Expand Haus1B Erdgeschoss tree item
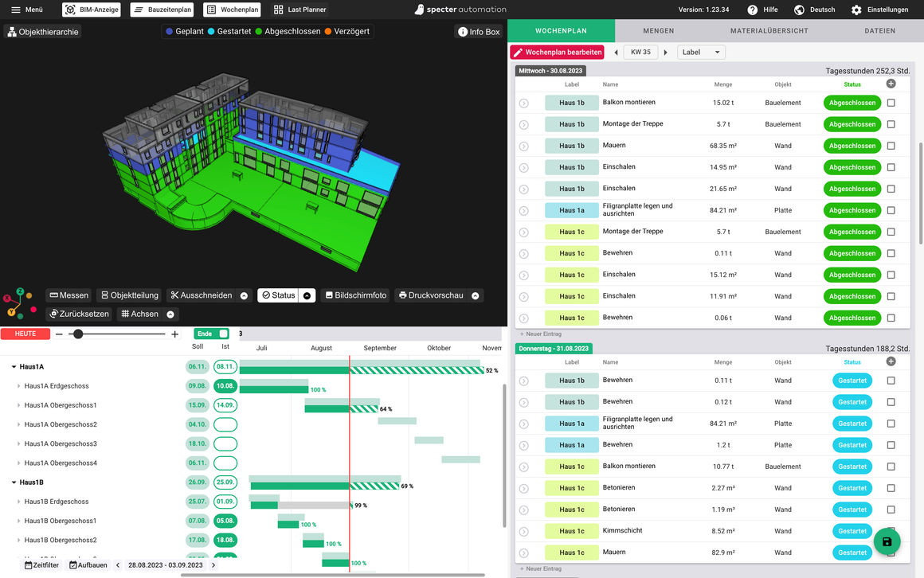This screenshot has width=924, height=578. click(19, 502)
